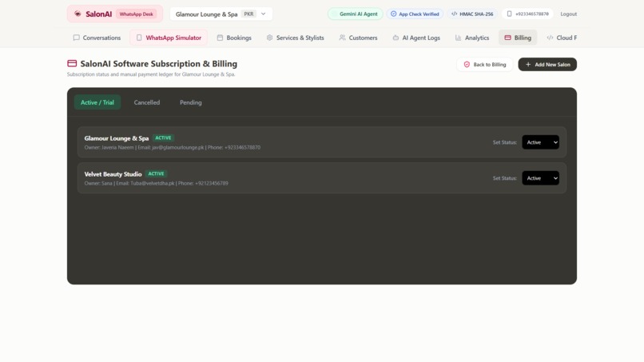
Task: Click the Cloud code brackets icon
Action: (550, 38)
